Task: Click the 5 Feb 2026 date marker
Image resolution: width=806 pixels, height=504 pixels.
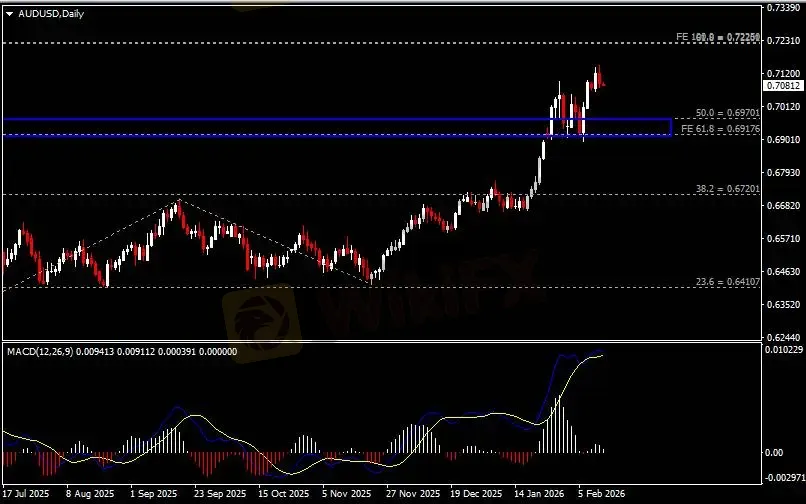Action: [x=602, y=494]
